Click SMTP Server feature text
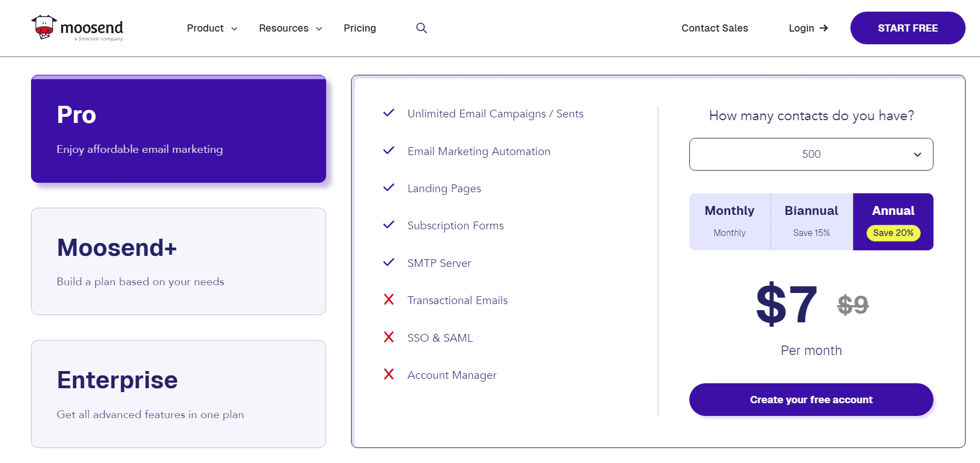The width and height of the screenshot is (980, 463). point(440,263)
